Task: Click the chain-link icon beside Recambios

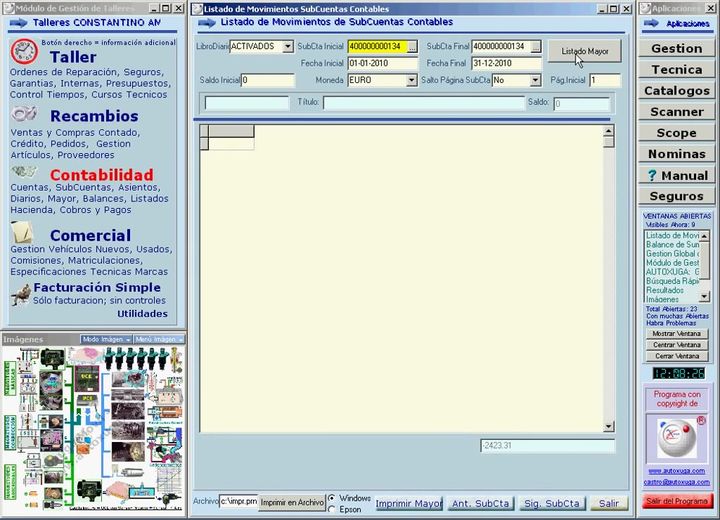Action: 24,113
